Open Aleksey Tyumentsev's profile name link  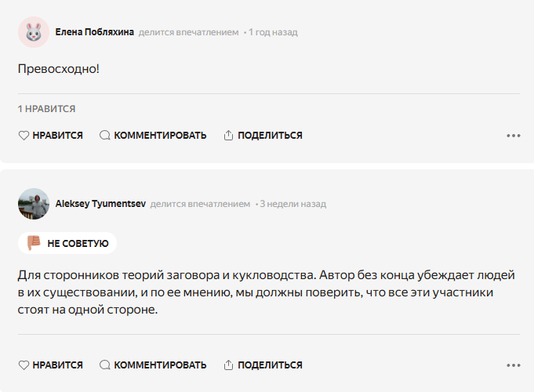click(100, 204)
